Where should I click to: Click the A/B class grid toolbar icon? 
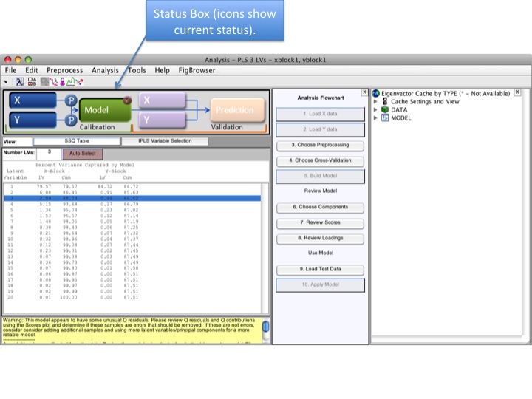(33, 81)
